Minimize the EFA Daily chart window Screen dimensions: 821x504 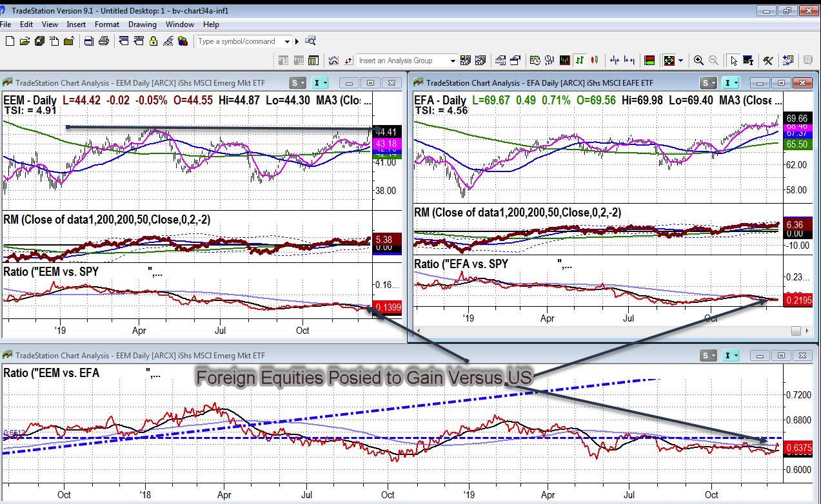(x=760, y=82)
